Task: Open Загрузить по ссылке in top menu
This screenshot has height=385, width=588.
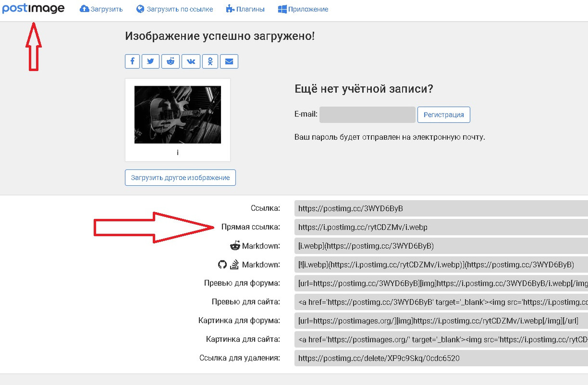Action: tap(175, 9)
